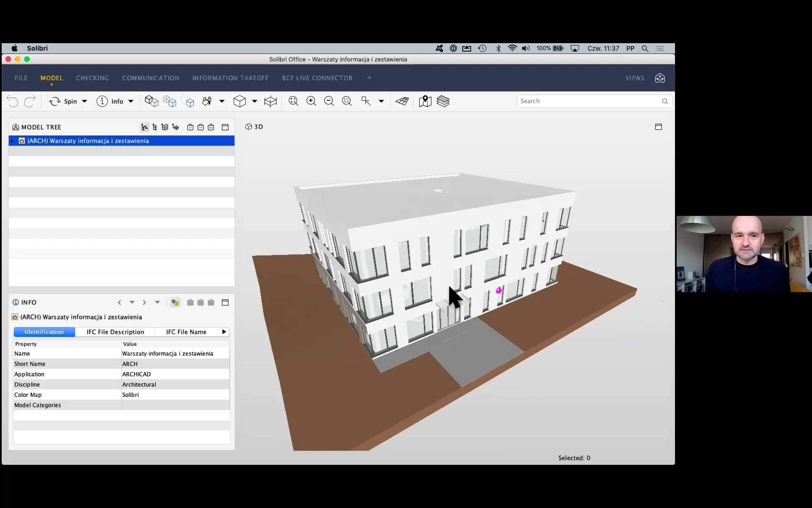Undo the last action
812x508 pixels.
tap(13, 102)
